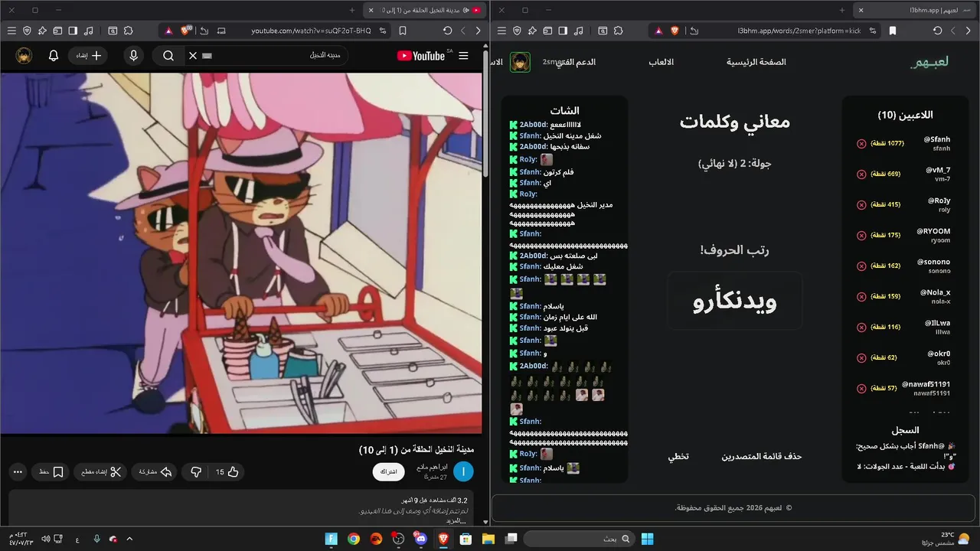Viewport: 980px width, 551px height.
Task: Close the YouTube video tab
Action: click(x=371, y=10)
